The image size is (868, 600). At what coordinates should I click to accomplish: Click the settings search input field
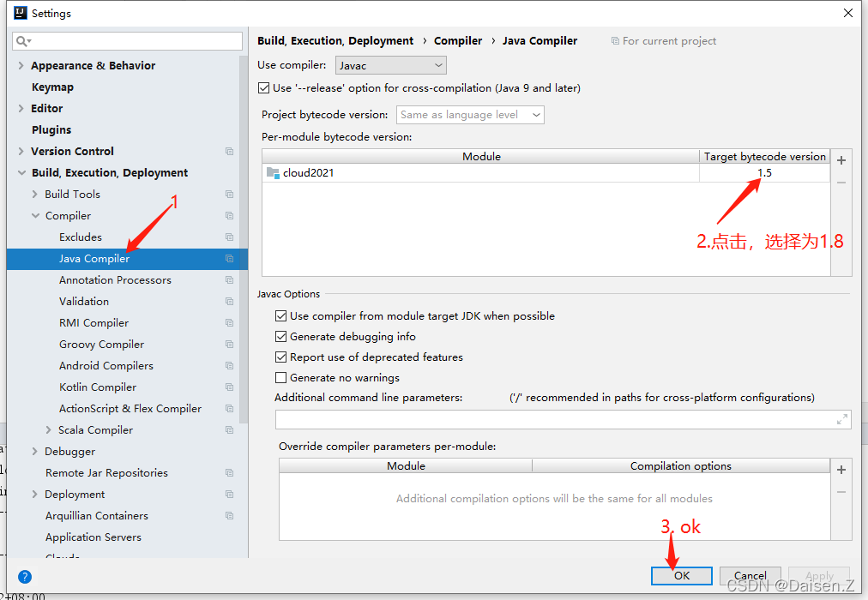pyautogui.click(x=127, y=41)
